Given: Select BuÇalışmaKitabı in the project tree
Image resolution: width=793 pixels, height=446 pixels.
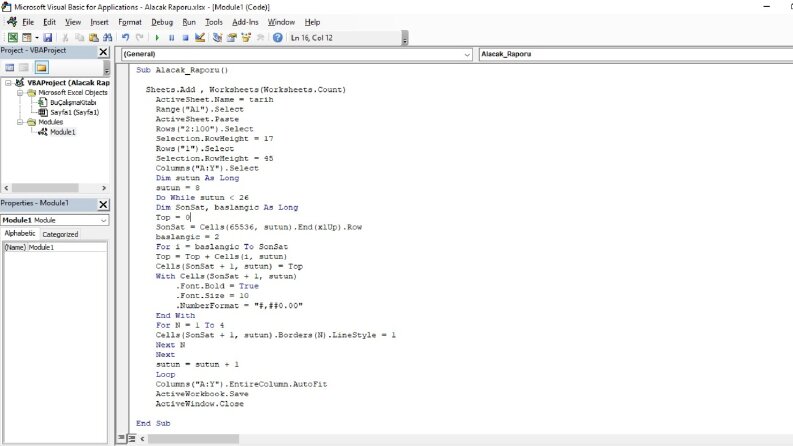Looking at the screenshot, I should click(73, 102).
